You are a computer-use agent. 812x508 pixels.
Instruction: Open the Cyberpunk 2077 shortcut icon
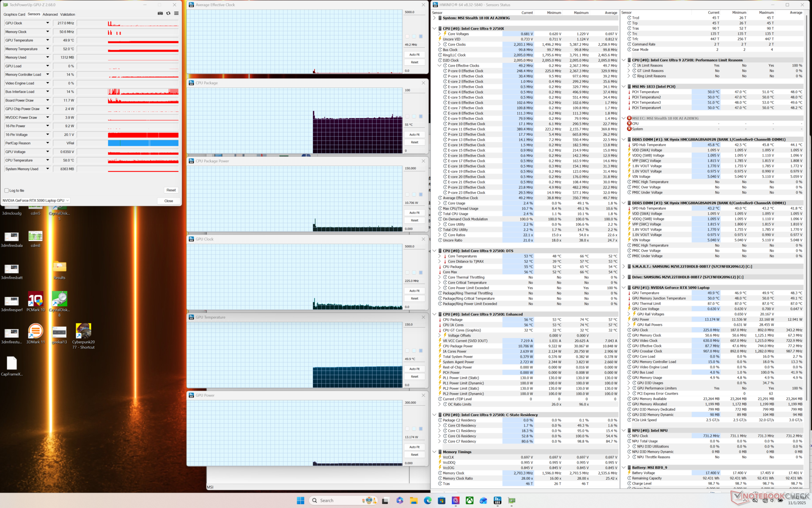[83, 331]
